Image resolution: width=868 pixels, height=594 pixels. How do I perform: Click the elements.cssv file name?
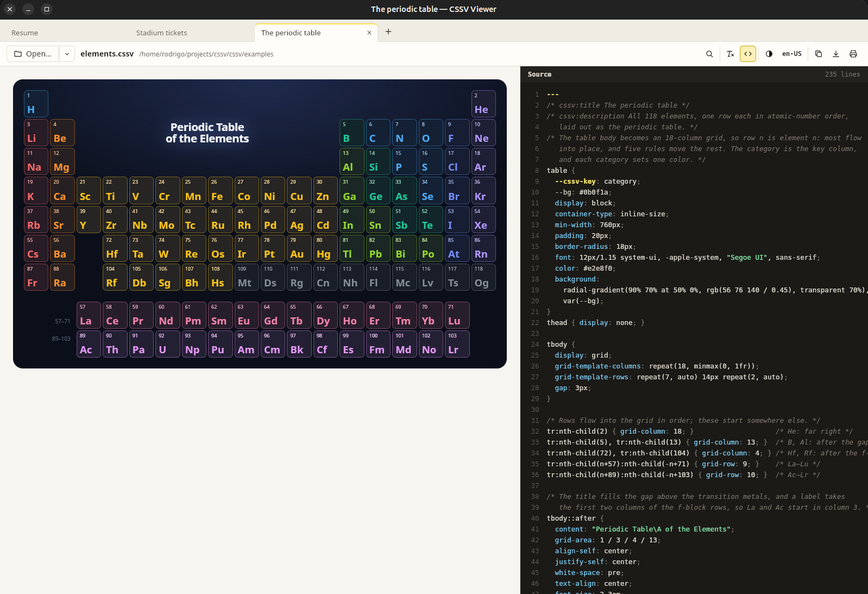pyautogui.click(x=107, y=54)
